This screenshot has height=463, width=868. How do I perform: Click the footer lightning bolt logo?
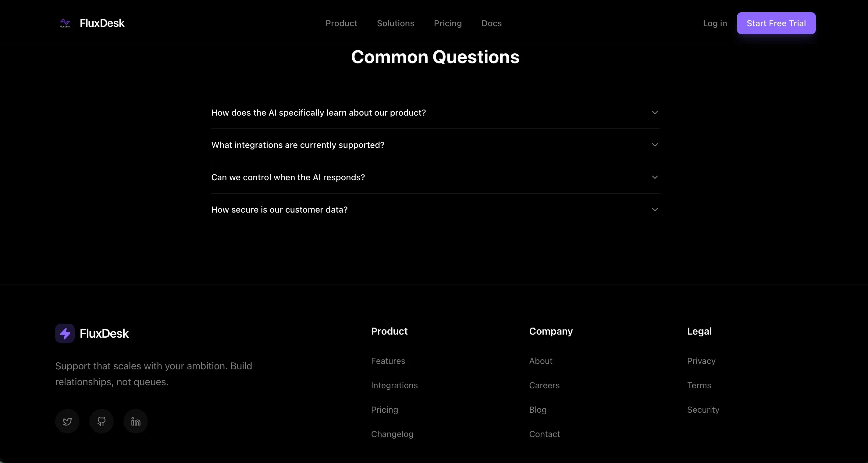tap(65, 333)
